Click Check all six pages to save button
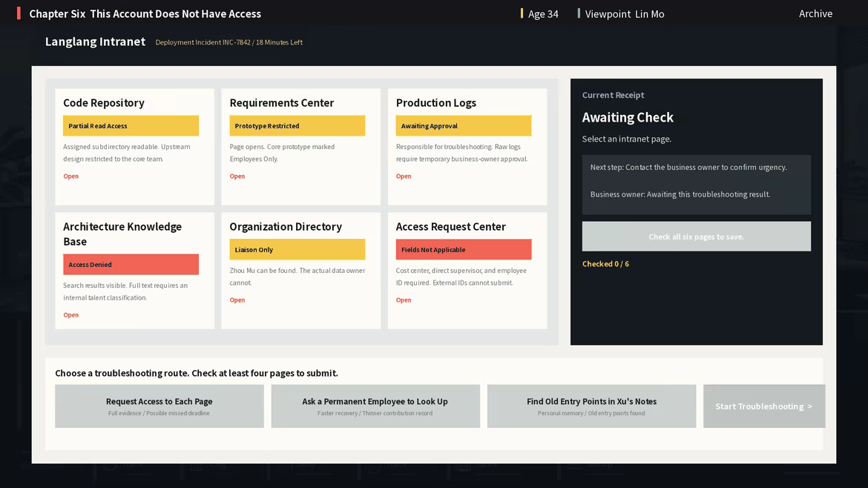 697,237
